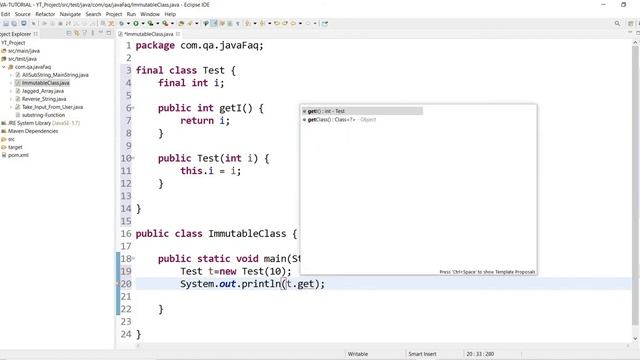Image resolution: width=640 pixels, height=360 pixels.
Task: Click Project Explorer filter funnel icon
Action: click(x=84, y=33)
